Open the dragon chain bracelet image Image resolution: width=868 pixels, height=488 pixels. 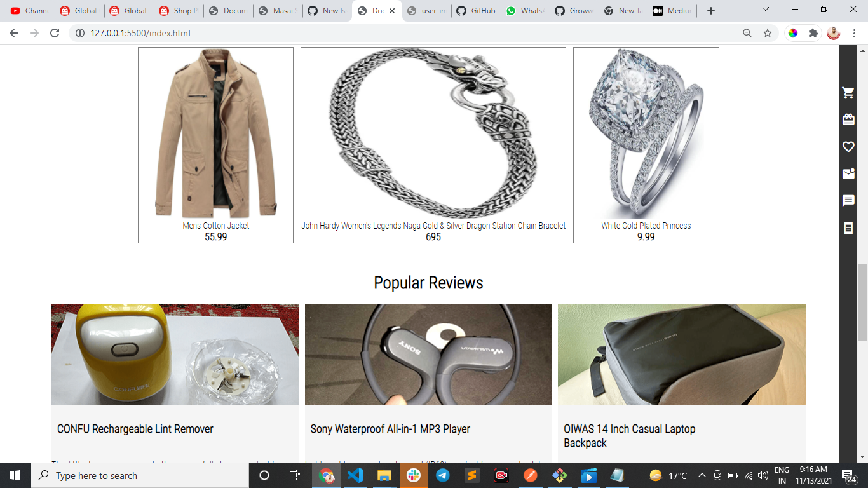pyautogui.click(x=433, y=133)
